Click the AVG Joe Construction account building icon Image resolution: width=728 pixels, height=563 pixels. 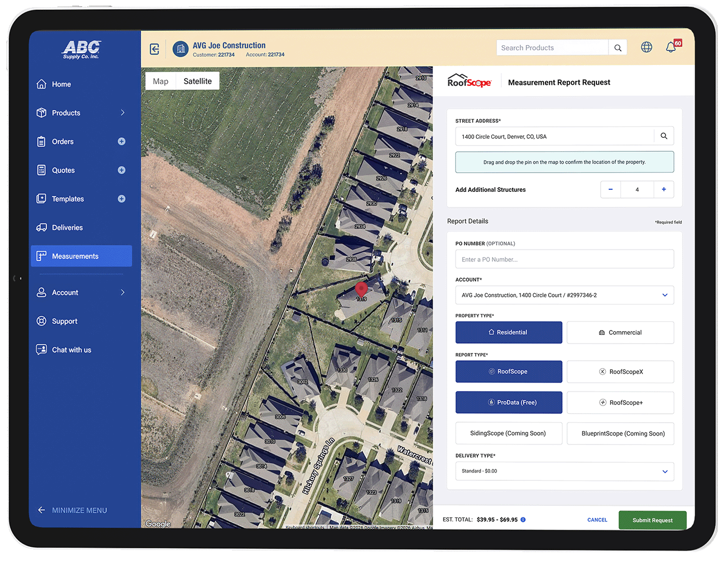pos(180,49)
